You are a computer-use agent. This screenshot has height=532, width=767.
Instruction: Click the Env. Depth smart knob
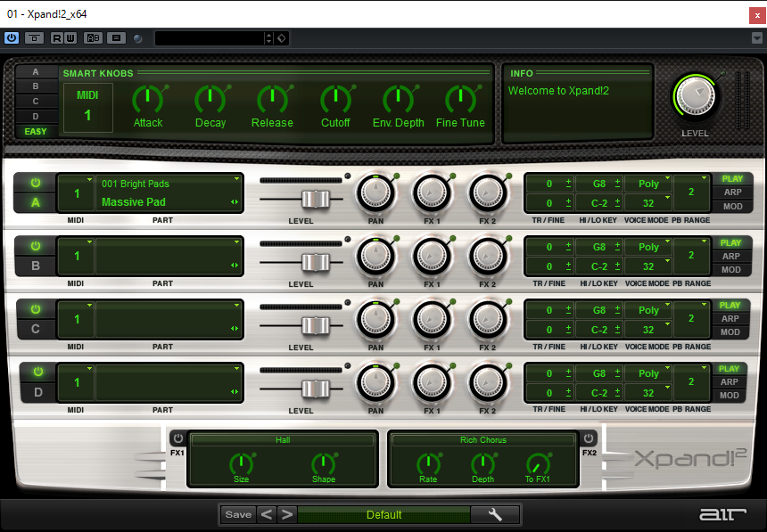[x=398, y=99]
